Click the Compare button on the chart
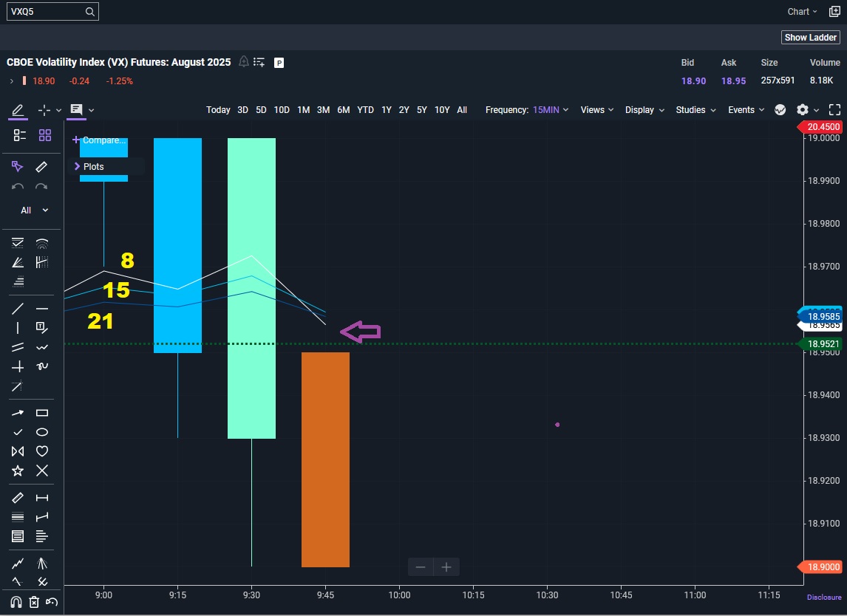The image size is (847, 616). [99, 140]
